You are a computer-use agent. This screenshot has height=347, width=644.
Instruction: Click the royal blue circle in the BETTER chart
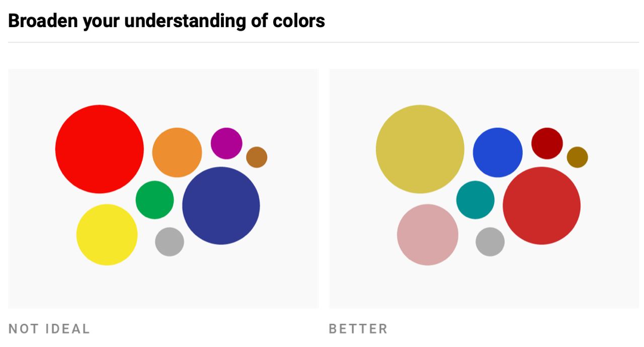(498, 152)
